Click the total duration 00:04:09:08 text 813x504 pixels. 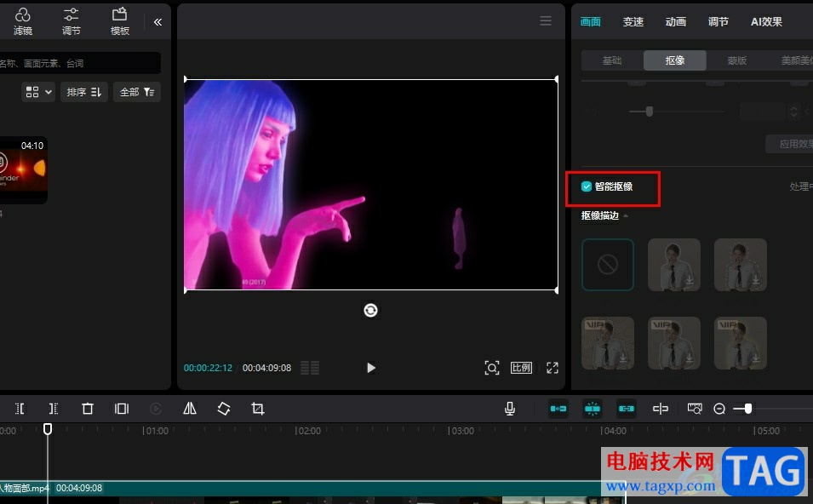[267, 368]
